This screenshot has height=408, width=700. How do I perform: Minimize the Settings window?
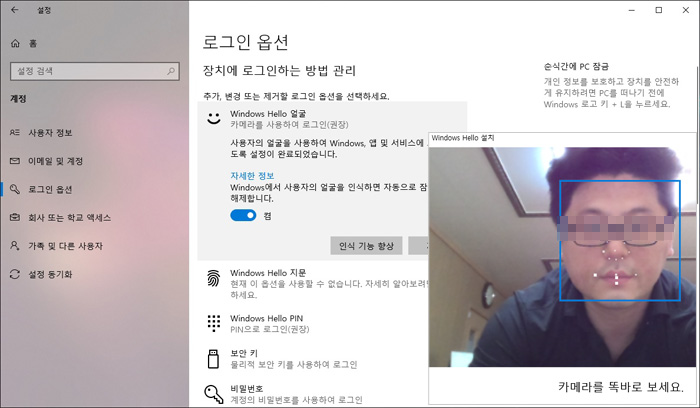tap(632, 10)
